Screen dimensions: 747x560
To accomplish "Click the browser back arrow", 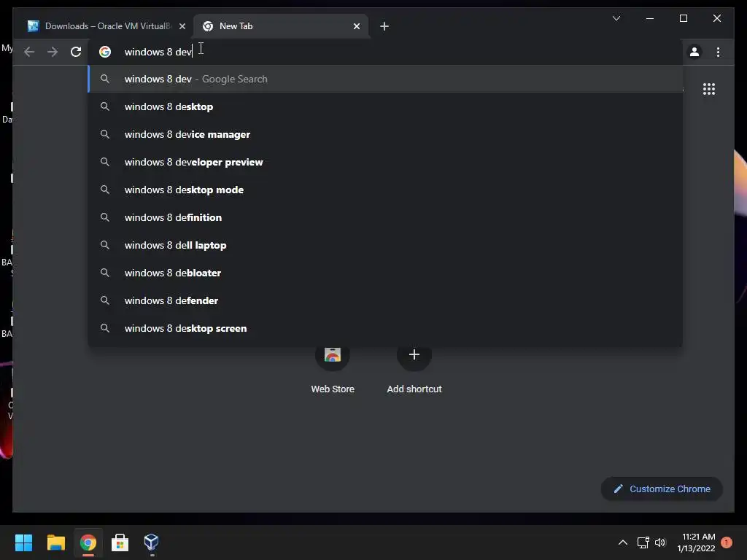I will coord(29,52).
